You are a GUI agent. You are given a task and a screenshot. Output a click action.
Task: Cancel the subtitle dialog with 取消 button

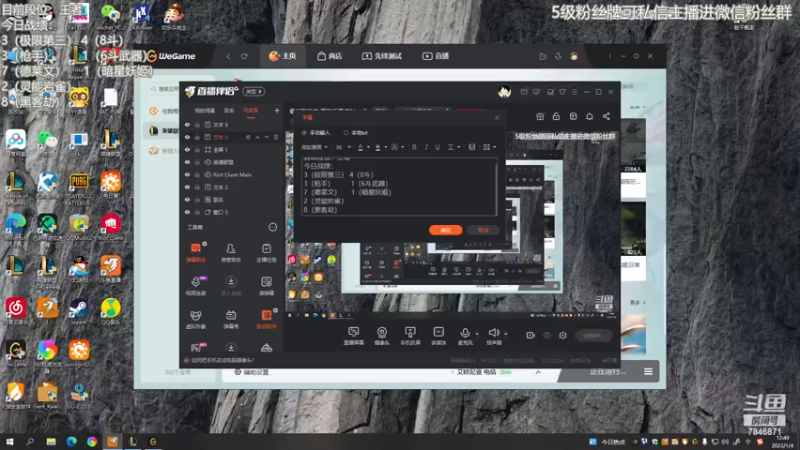tap(483, 230)
